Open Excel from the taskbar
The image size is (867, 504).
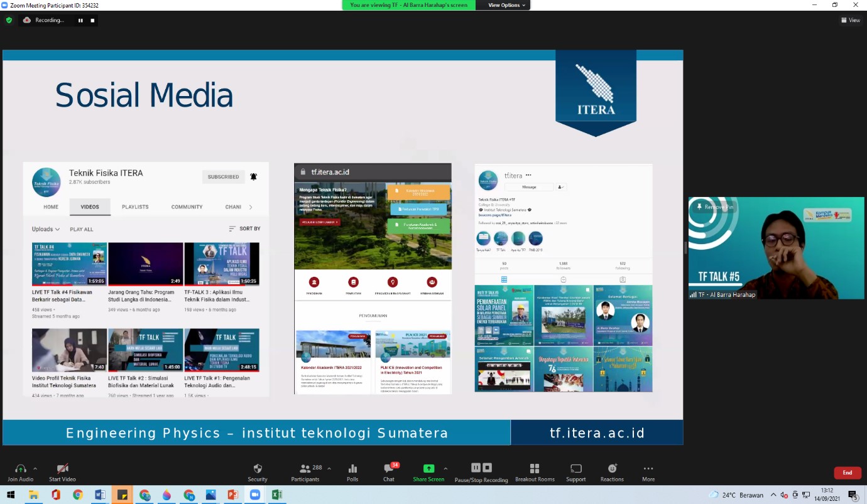(276, 495)
